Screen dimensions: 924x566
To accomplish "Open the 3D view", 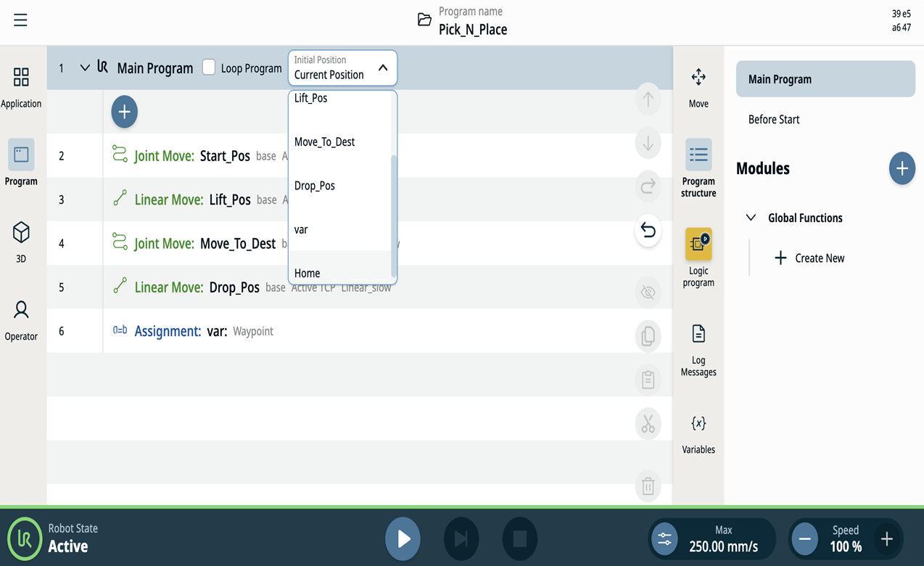I will point(21,242).
